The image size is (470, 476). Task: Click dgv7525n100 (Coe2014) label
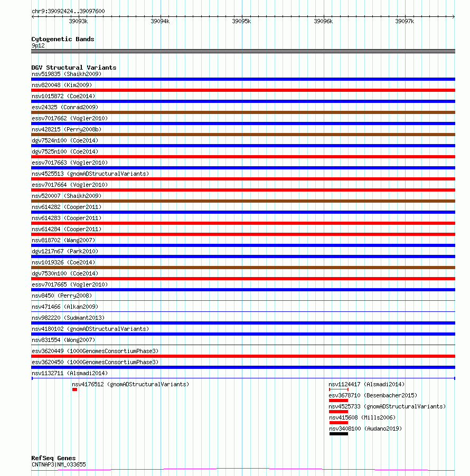coord(65,151)
